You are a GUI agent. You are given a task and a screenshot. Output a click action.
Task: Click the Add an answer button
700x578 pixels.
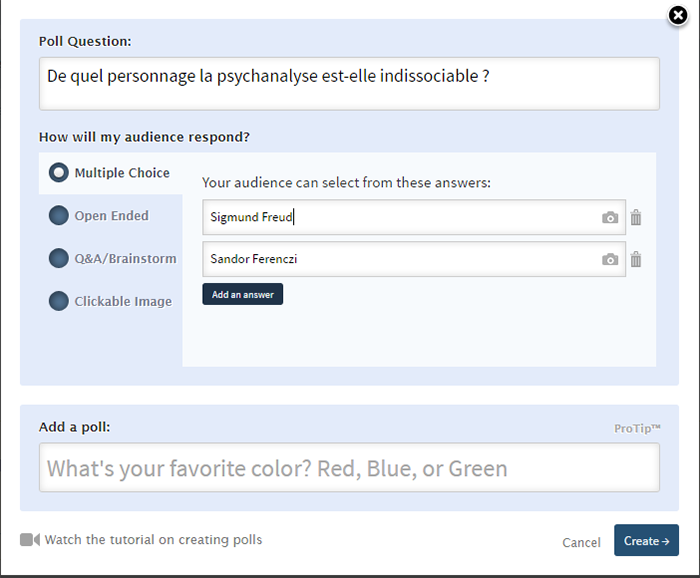pyautogui.click(x=242, y=294)
